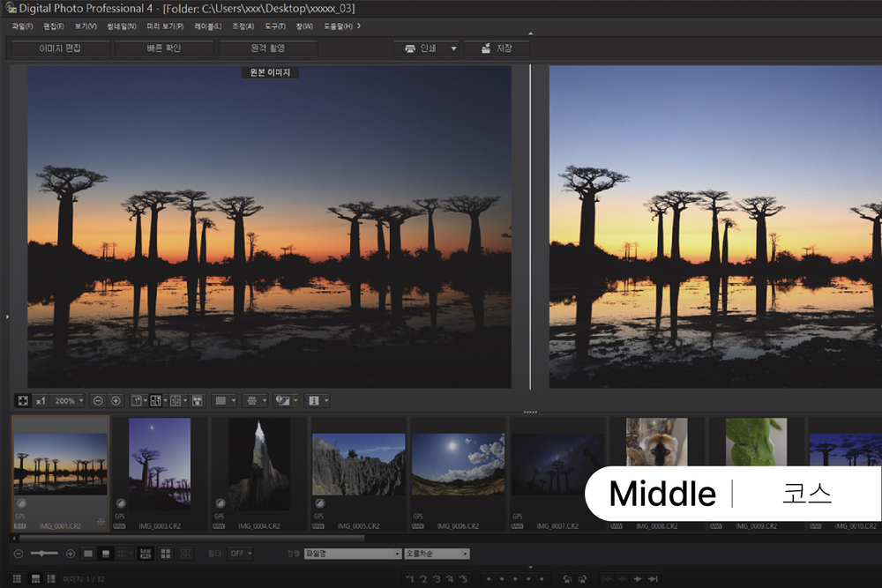Toggle check mark 5 on the image
Viewport: 882px width, 588px height.
pyautogui.click(x=464, y=579)
